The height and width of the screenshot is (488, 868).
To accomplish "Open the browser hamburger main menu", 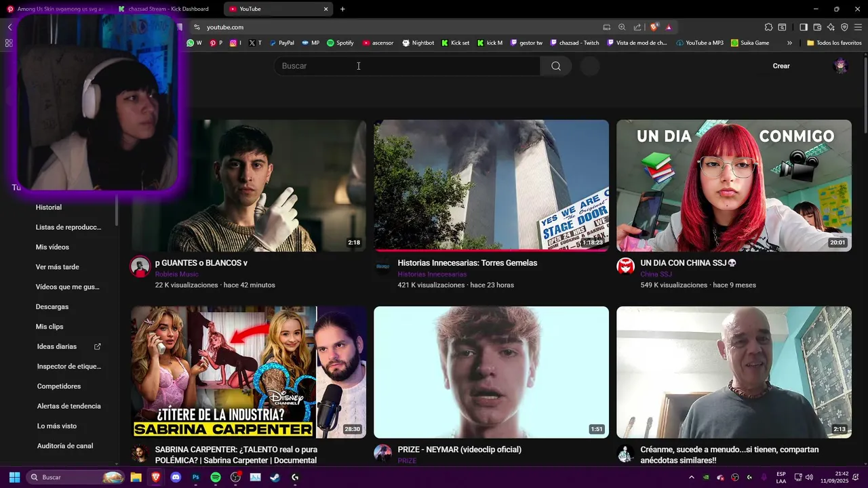I will tap(859, 27).
